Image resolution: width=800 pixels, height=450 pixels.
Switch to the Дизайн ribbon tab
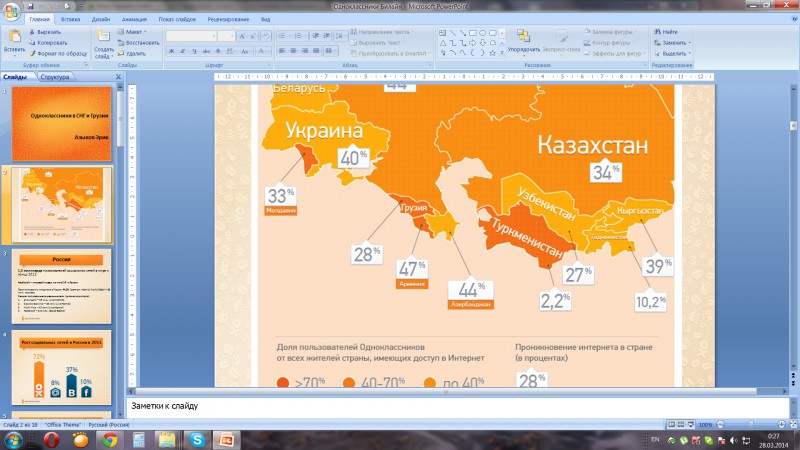point(101,19)
